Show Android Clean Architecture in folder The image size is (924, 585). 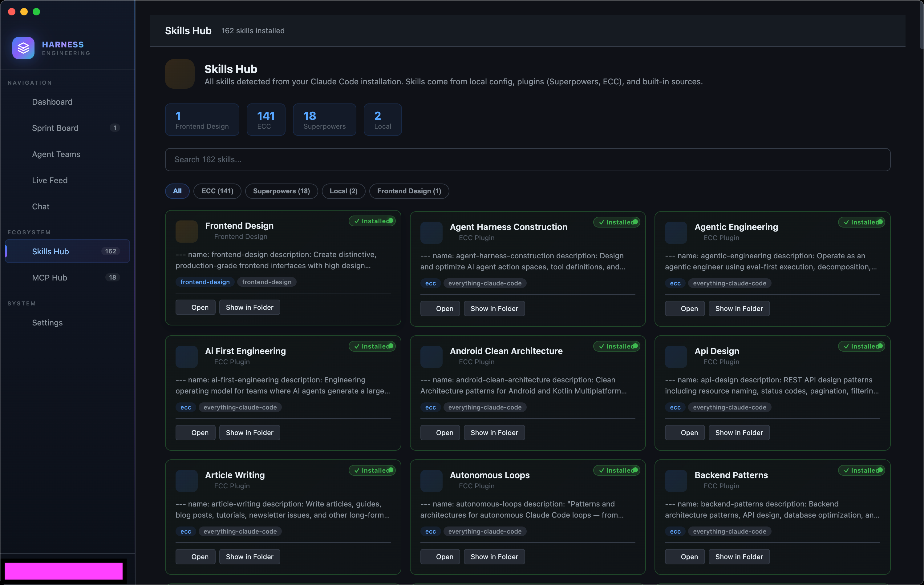(x=494, y=433)
